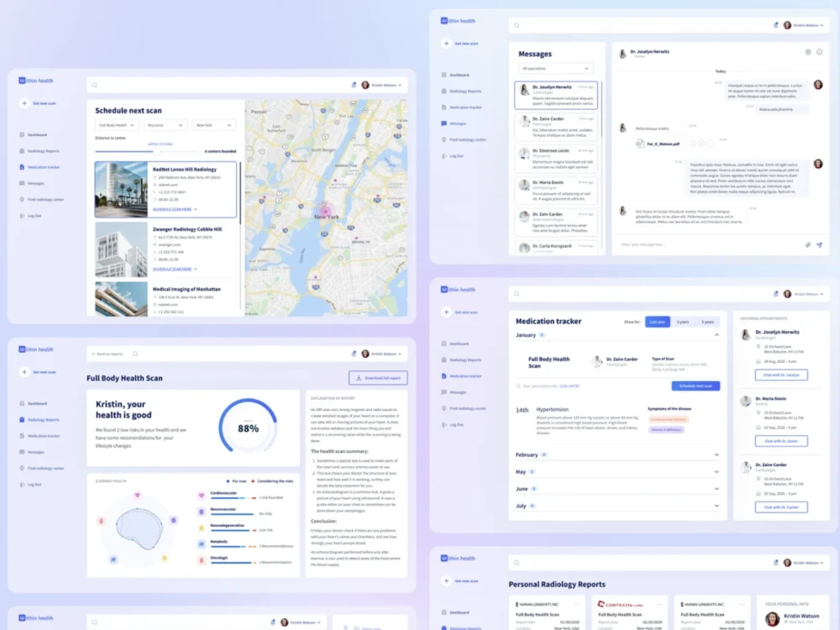Click Schedule scan here link under Zwanger Radiology
This screenshot has width=840, height=630.
pyautogui.click(x=175, y=270)
